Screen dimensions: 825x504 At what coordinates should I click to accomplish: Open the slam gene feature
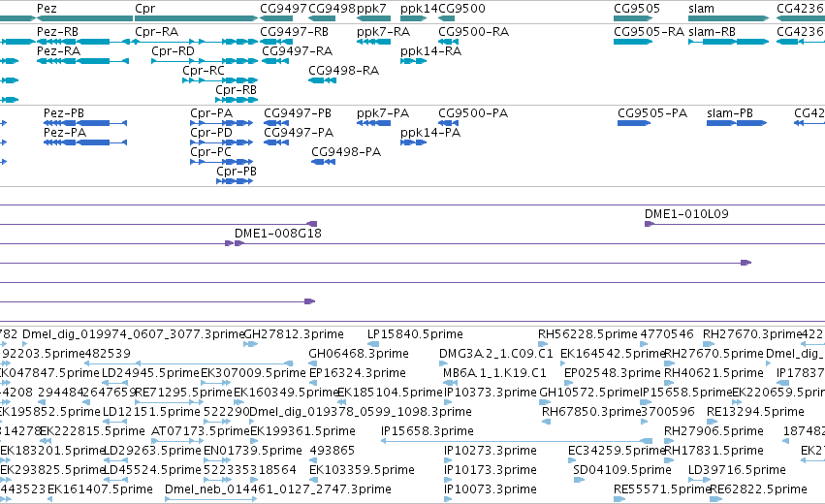coord(729,18)
